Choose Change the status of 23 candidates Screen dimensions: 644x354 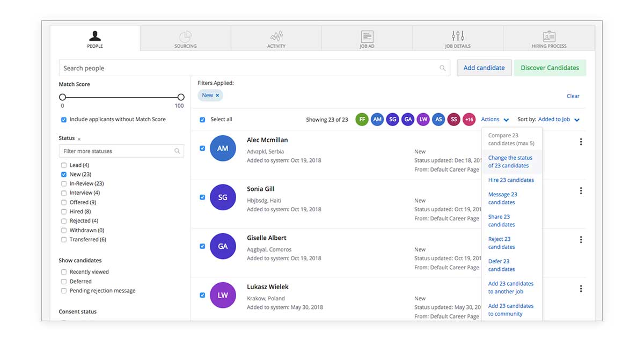tap(511, 162)
